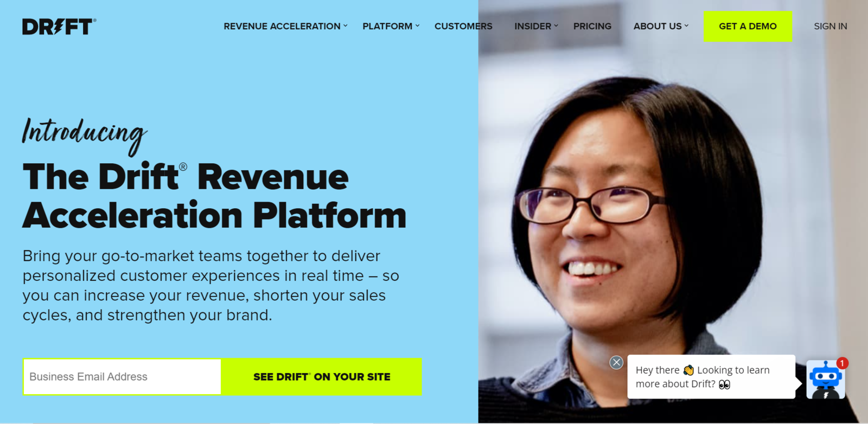This screenshot has width=868, height=424.
Task: Click the 'Hey there' chat message bubble
Action: pyautogui.click(x=711, y=377)
